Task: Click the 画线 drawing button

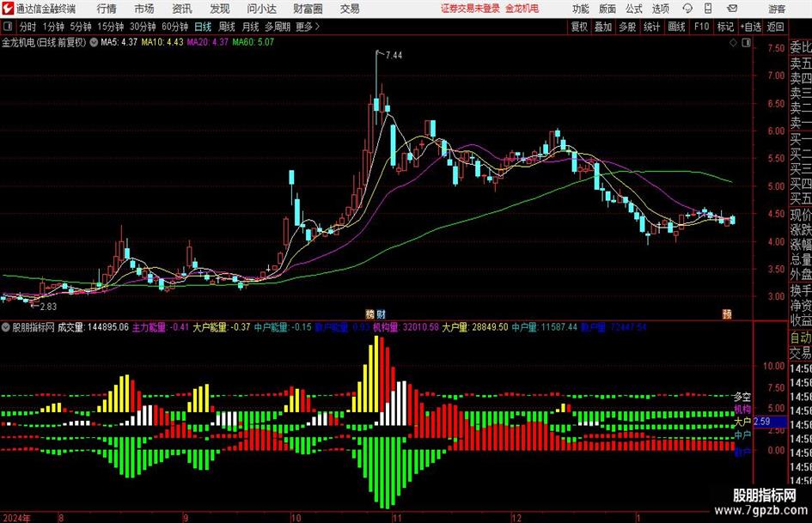Action: pyautogui.click(x=677, y=27)
